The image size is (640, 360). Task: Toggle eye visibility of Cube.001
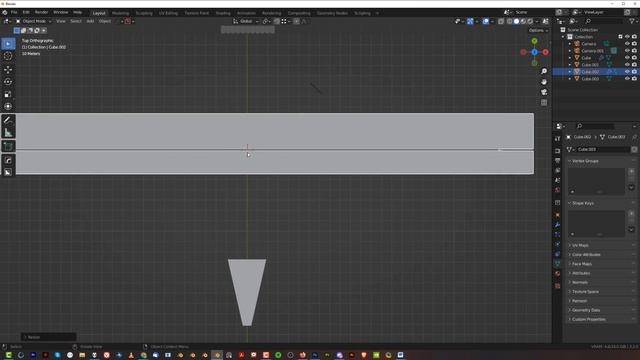pyautogui.click(x=627, y=64)
